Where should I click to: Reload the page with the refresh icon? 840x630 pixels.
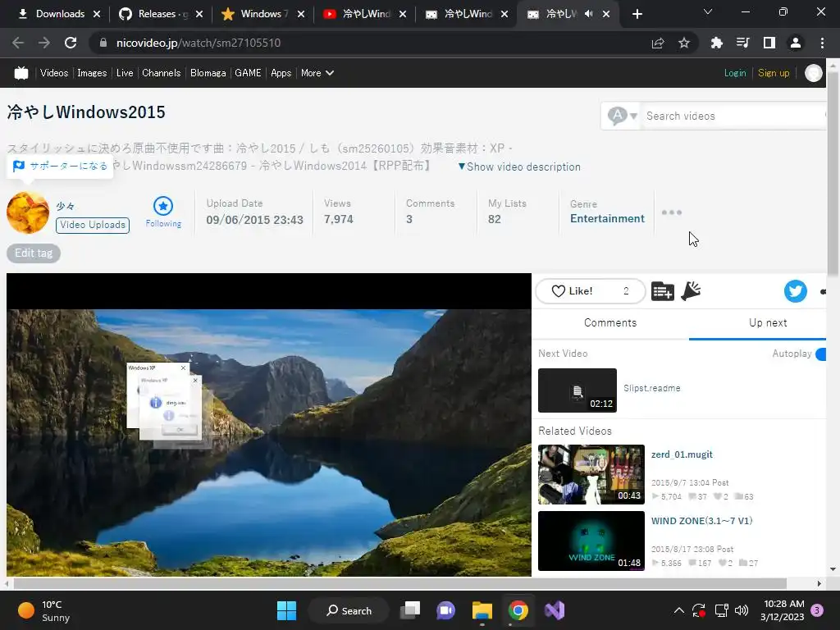[x=71, y=43]
